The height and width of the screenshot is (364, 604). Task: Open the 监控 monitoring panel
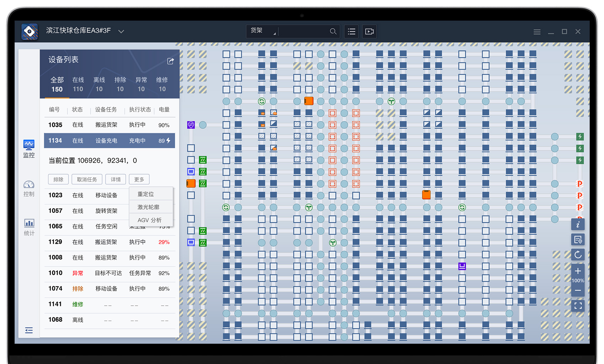coord(29,149)
